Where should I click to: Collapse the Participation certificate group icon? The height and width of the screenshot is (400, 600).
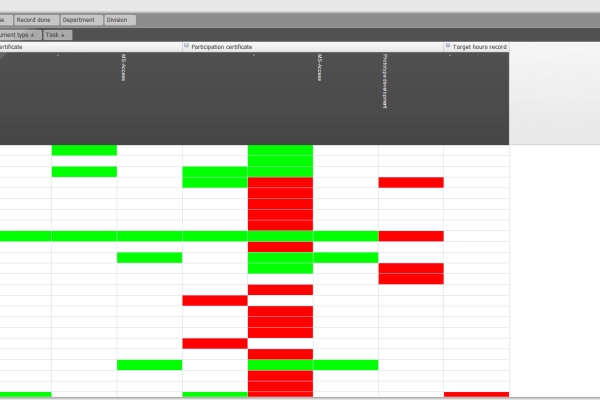pos(186,46)
